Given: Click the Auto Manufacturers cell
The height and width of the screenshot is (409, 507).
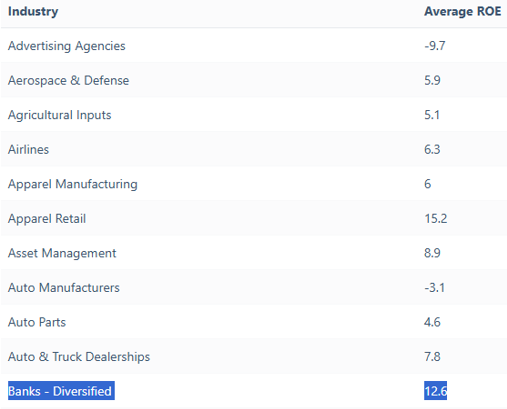Looking at the screenshot, I should point(64,288).
